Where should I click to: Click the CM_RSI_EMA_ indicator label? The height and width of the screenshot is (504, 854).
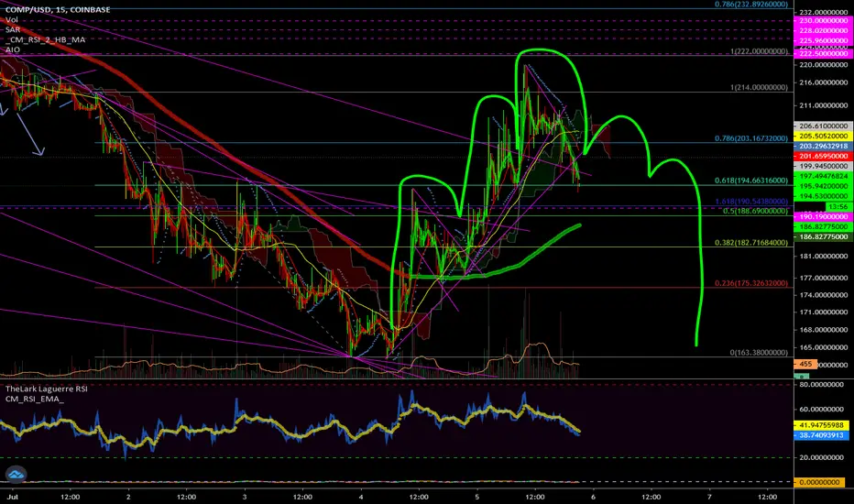34,399
